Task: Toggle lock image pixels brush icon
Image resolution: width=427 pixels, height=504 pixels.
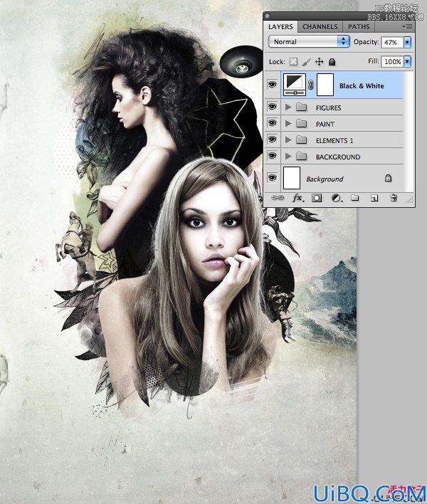Action: click(x=306, y=61)
